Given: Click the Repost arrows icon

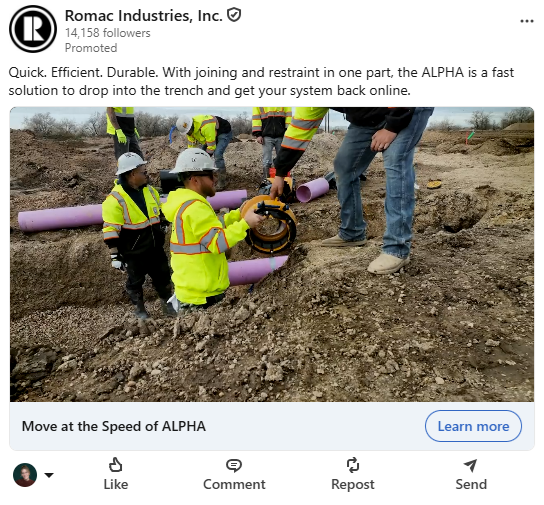Looking at the screenshot, I should click(352, 465).
